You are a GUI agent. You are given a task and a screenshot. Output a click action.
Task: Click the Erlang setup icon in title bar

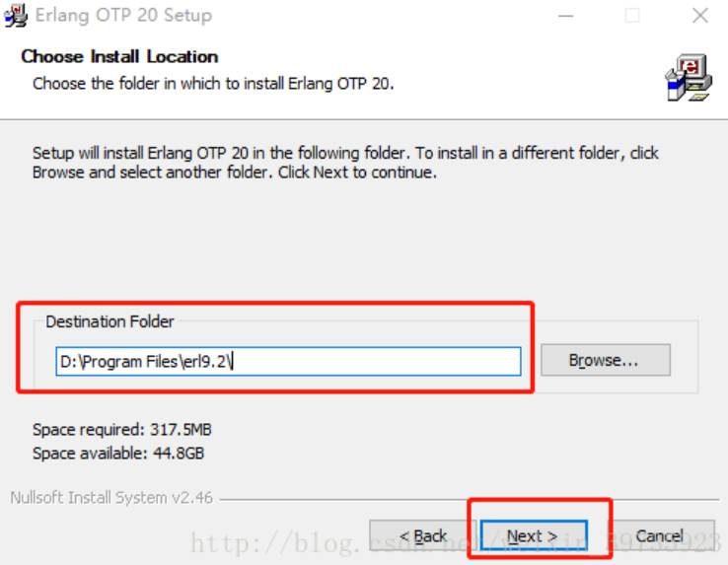14,15
